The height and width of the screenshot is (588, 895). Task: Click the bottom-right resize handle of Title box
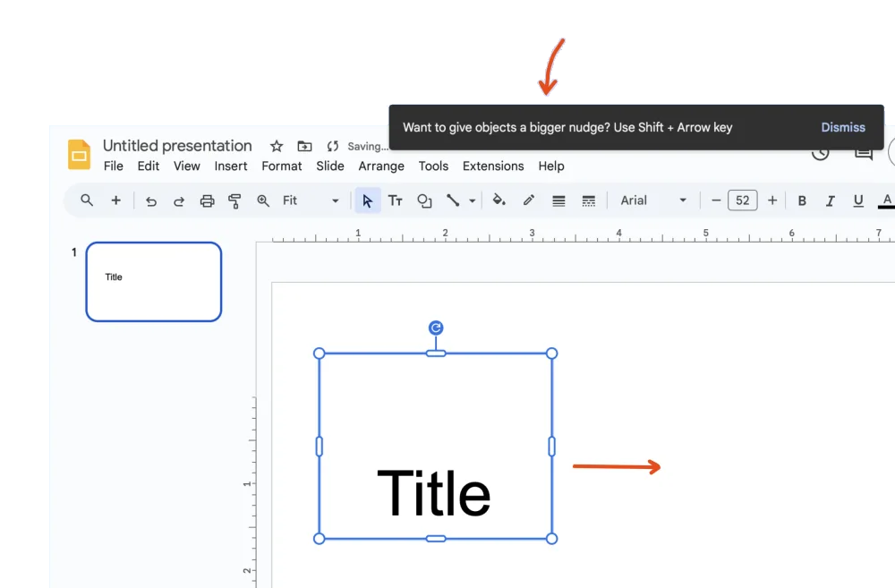tap(551, 539)
